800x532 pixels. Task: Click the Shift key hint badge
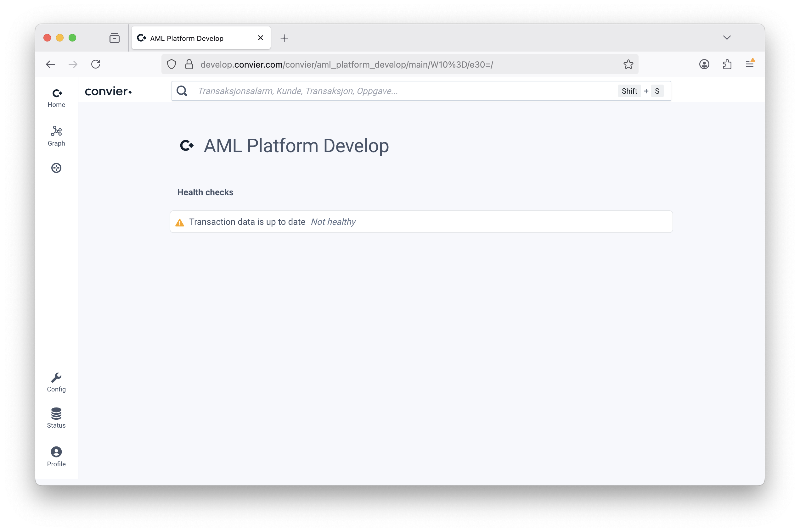point(629,91)
